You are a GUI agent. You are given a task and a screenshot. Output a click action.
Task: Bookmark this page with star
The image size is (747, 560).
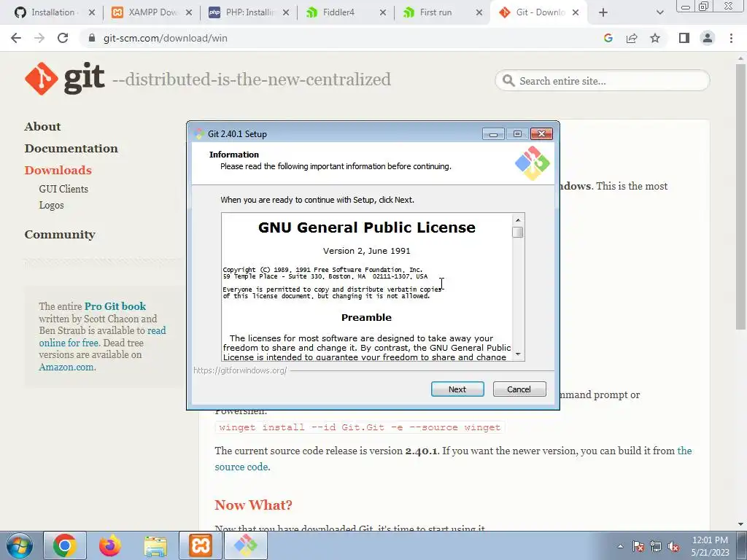click(x=655, y=38)
